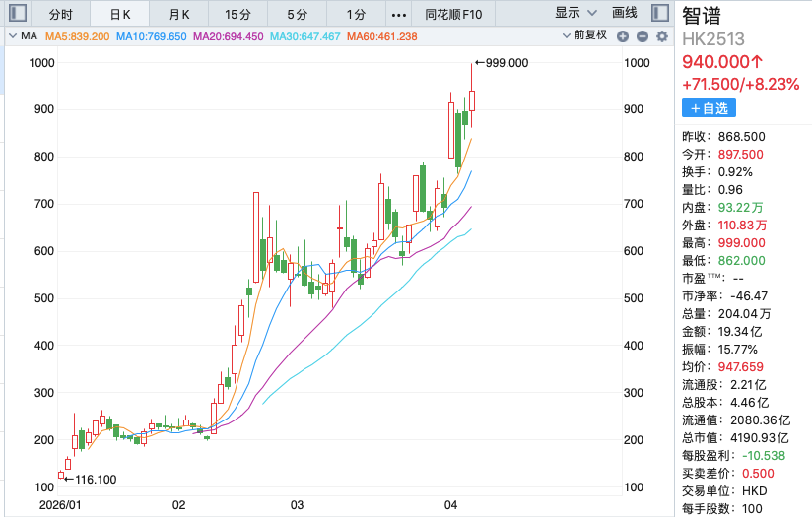Select 月K tab
Viewport: 812px width, 517px height.
[x=179, y=15]
